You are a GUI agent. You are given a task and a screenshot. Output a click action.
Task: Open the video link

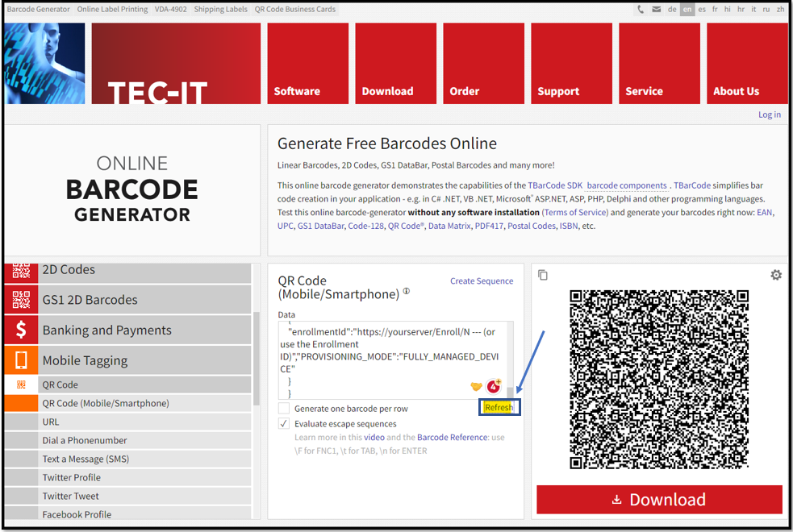(x=374, y=437)
